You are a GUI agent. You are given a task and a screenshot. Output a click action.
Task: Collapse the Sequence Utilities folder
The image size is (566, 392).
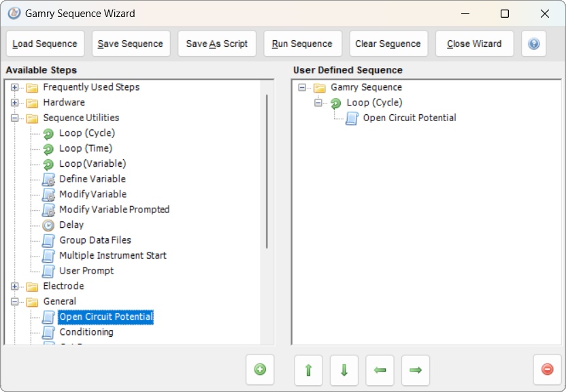[14, 118]
